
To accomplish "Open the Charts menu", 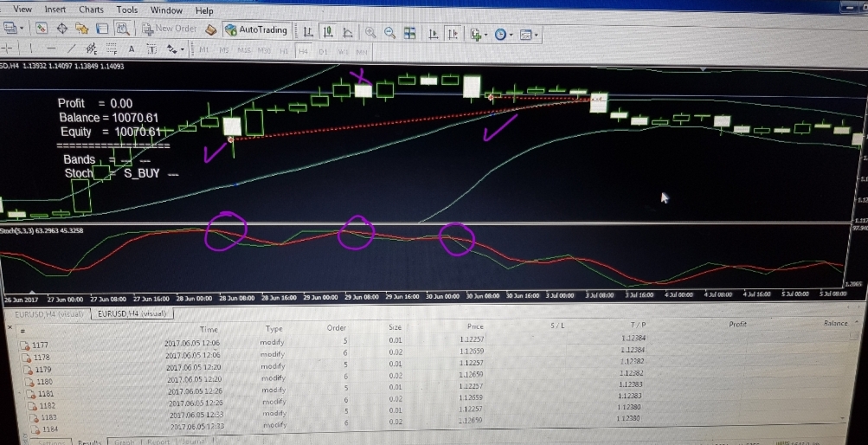I will 91,10.
